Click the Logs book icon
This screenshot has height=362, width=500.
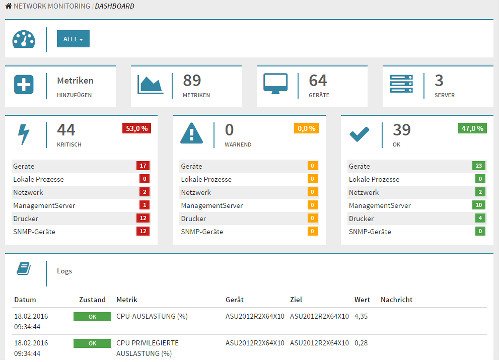tap(24, 269)
